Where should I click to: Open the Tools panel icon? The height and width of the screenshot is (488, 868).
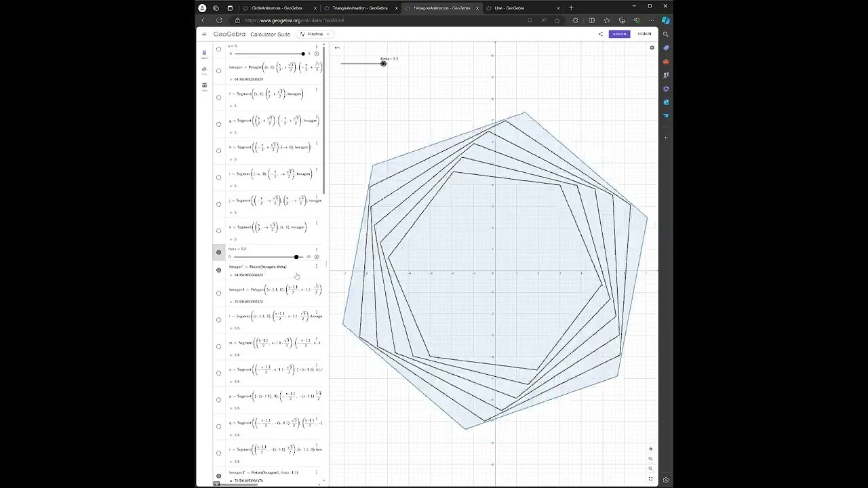click(x=204, y=70)
